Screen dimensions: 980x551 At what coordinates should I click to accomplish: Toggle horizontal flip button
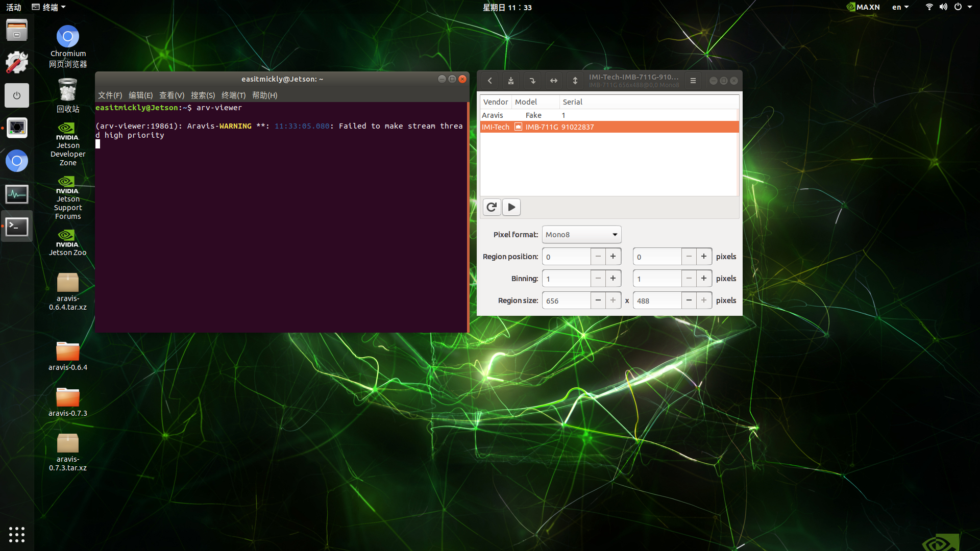click(x=554, y=81)
